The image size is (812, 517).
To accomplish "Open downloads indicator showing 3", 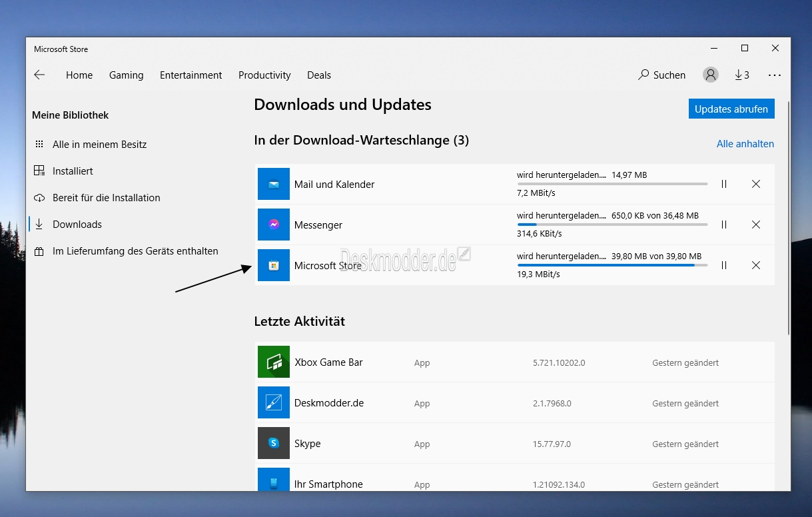I will tap(741, 75).
